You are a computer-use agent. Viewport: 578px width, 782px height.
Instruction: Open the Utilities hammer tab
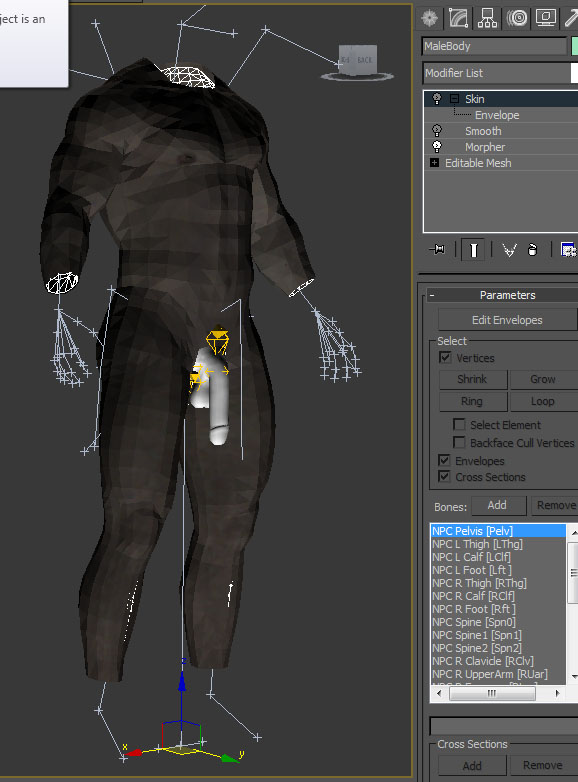[x=572, y=18]
